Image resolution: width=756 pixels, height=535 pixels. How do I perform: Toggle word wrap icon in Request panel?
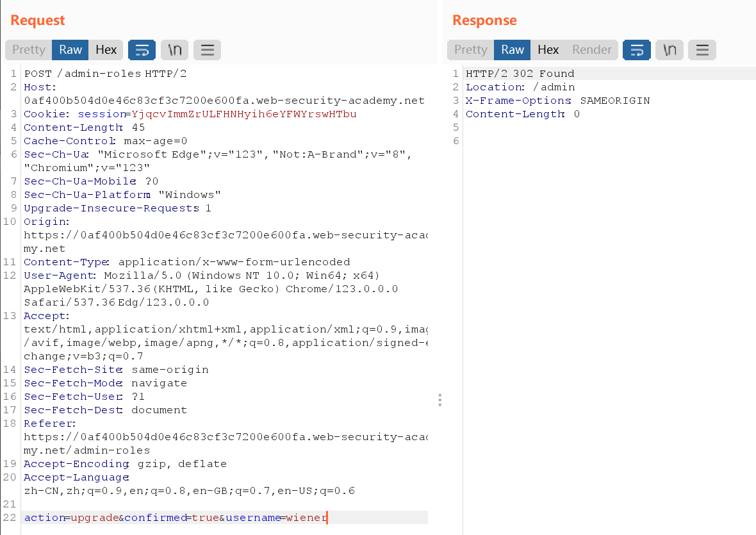[x=142, y=50]
